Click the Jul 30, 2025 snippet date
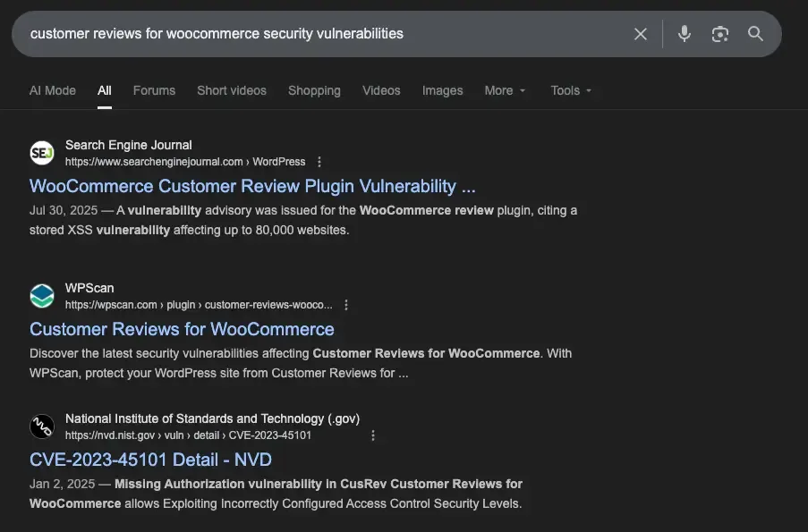The width and height of the screenshot is (808, 532). point(64,211)
